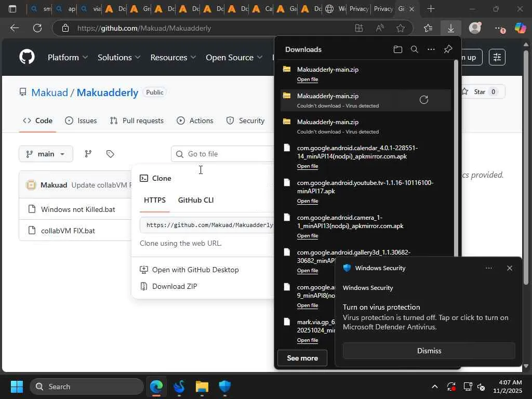Pin the Downloads panel
The height and width of the screenshot is (399, 532).
(448, 49)
